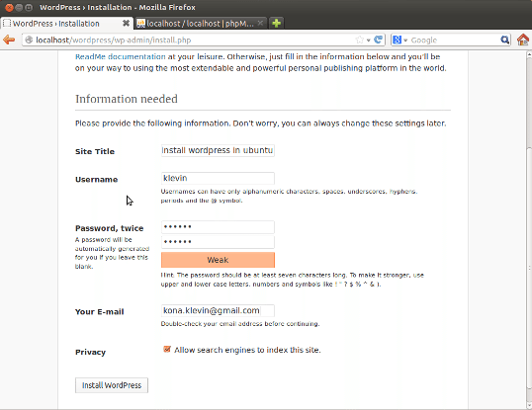532x410 pixels.
Task: Switch to the localhost phpMyAdmin tab
Action: coord(201,24)
